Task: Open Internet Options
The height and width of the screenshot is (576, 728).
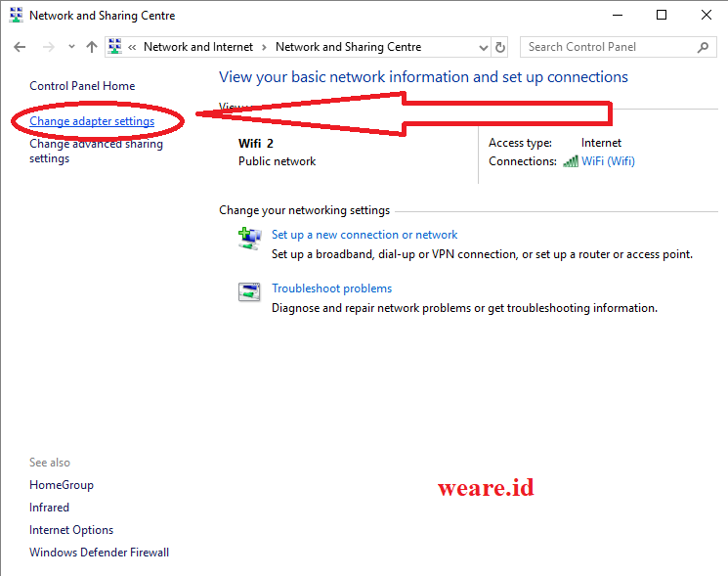Action: tap(71, 530)
